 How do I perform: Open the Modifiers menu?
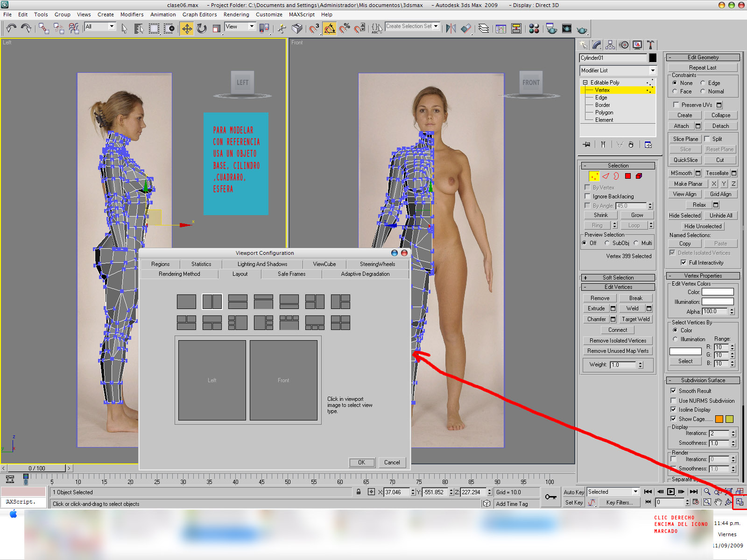coord(132,14)
